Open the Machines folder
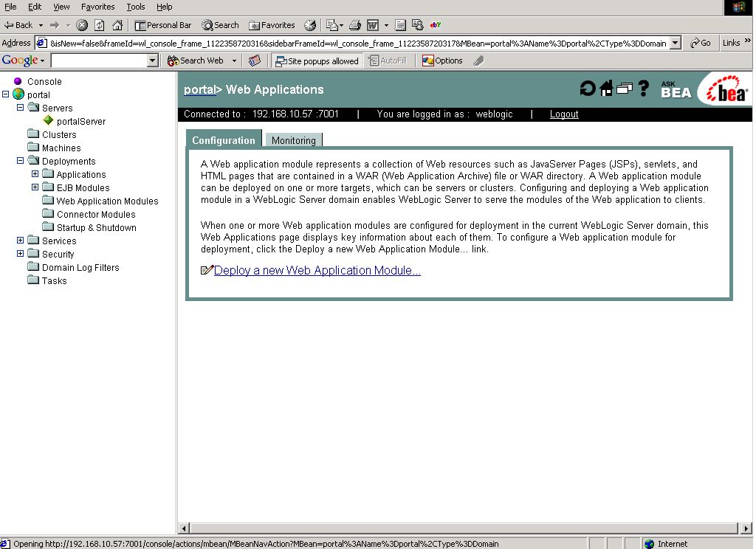The width and height of the screenshot is (756, 549). pos(61,148)
